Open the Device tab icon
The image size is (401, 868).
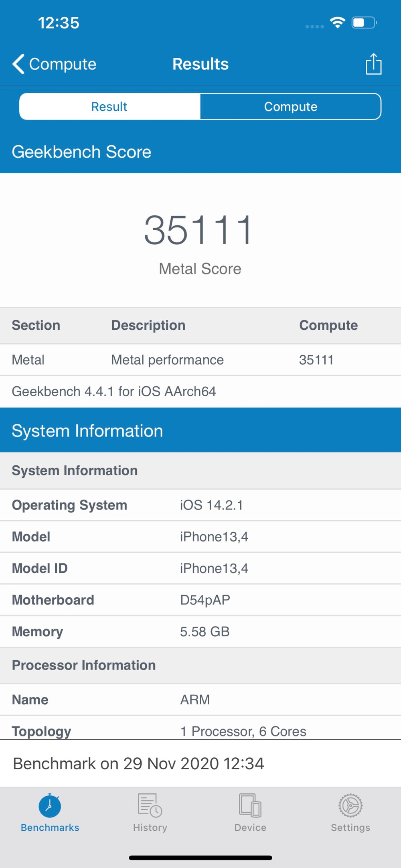250,806
